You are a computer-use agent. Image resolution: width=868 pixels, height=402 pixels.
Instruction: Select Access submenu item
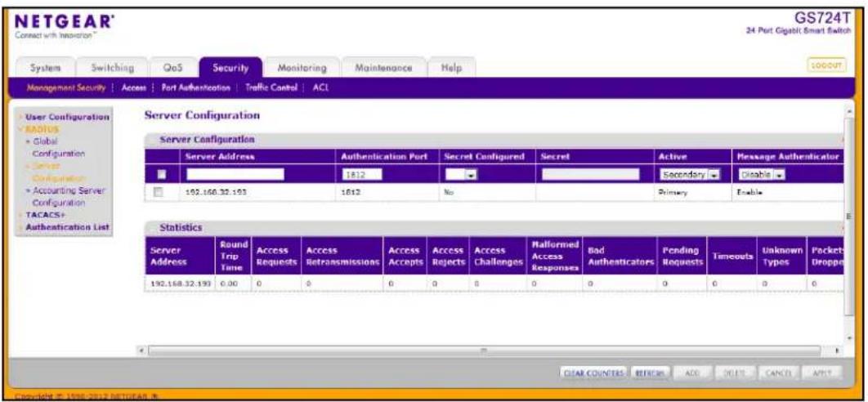pos(133,87)
